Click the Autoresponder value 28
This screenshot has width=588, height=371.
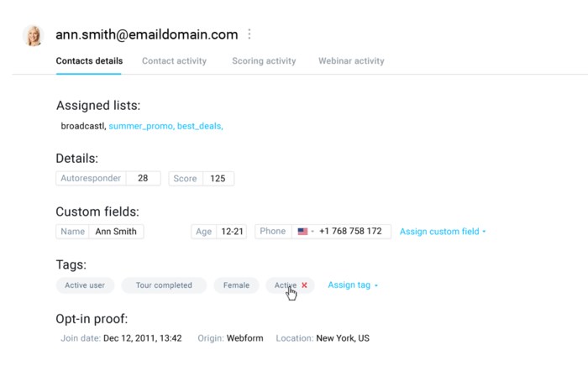[143, 179]
